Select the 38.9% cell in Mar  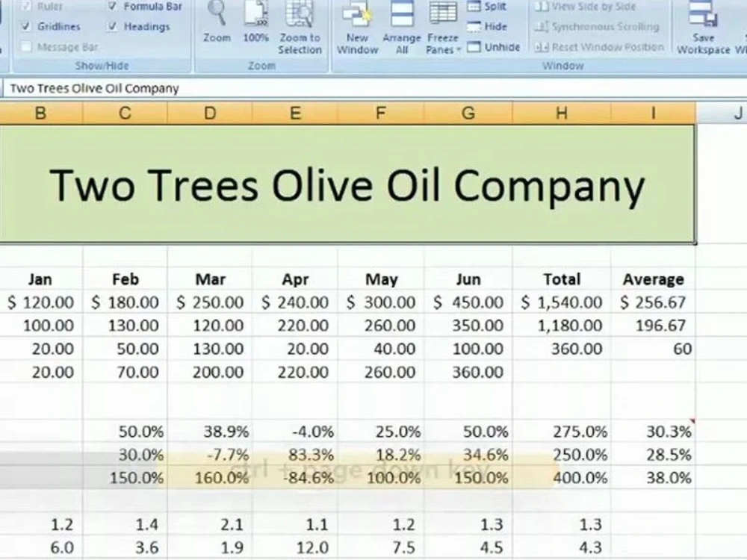click(x=210, y=432)
